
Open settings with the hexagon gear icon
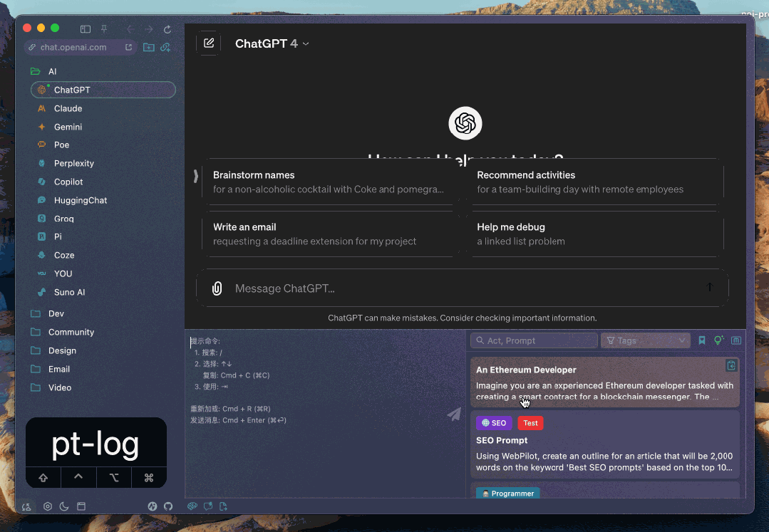click(x=48, y=506)
